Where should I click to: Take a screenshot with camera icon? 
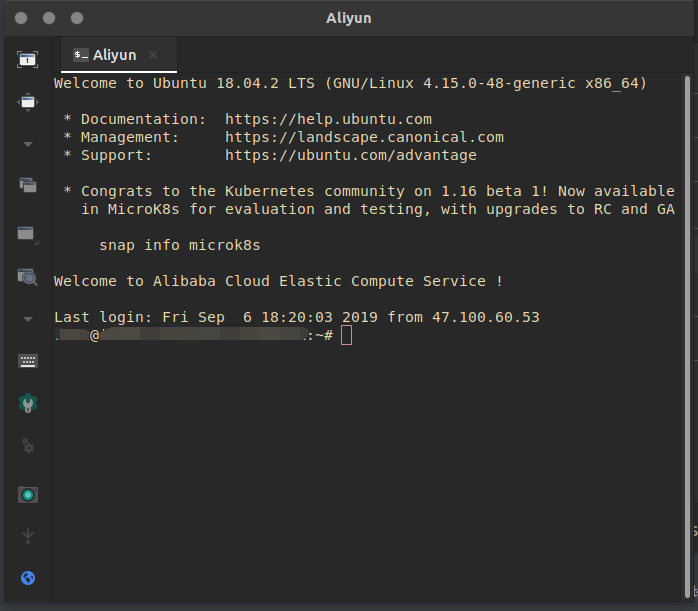click(x=28, y=495)
